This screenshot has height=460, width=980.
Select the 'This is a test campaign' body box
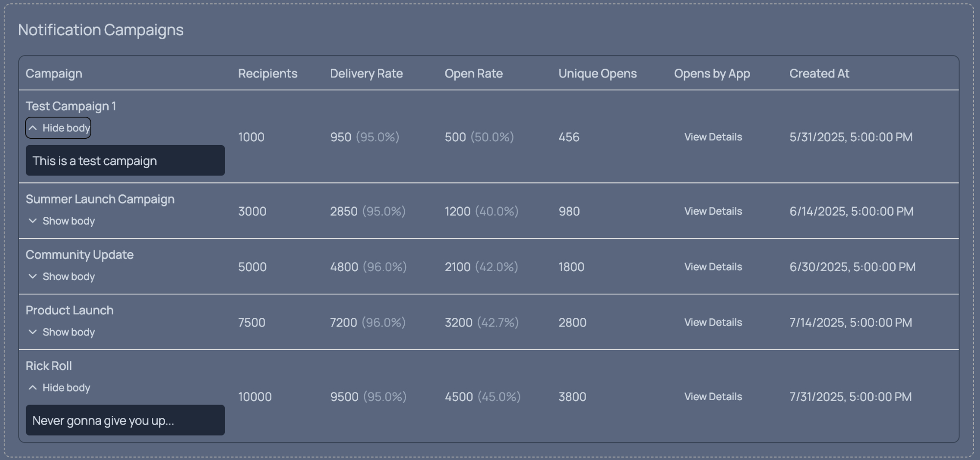click(125, 160)
